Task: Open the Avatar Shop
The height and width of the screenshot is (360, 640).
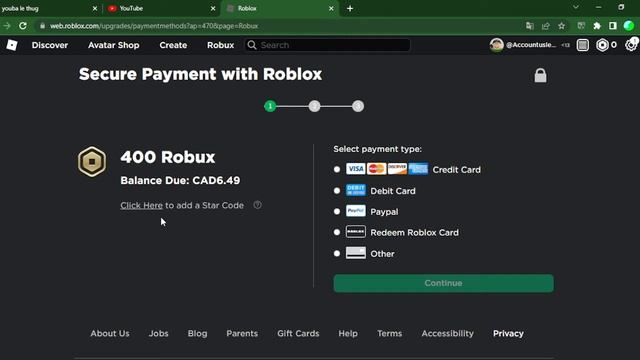Action: [x=113, y=45]
